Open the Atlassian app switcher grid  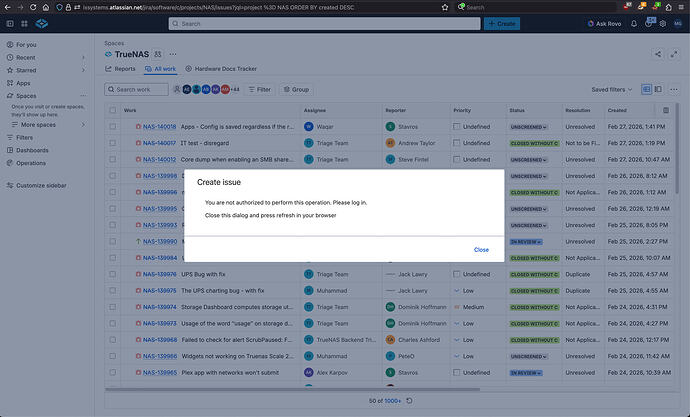point(24,24)
